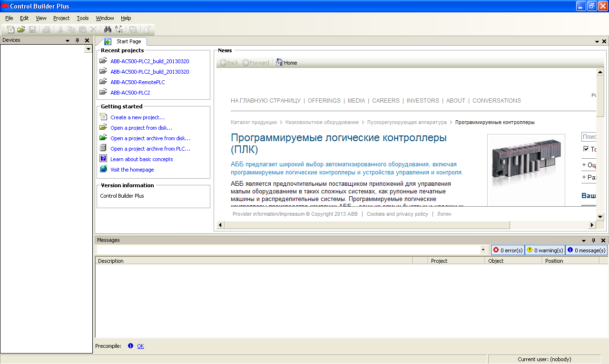
Task: Toggle the 0 warning(s) filter
Action: 545,250
